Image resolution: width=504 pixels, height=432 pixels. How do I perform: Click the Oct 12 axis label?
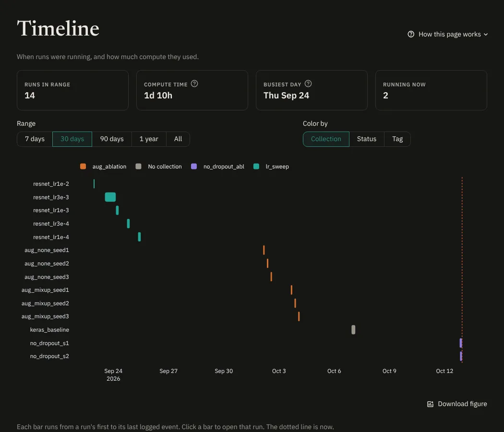[x=444, y=371]
